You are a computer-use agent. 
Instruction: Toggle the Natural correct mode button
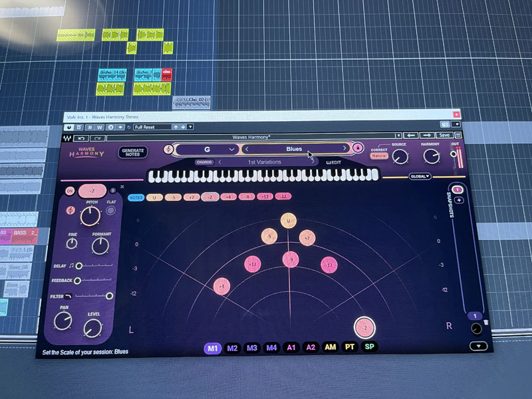pos(379,156)
